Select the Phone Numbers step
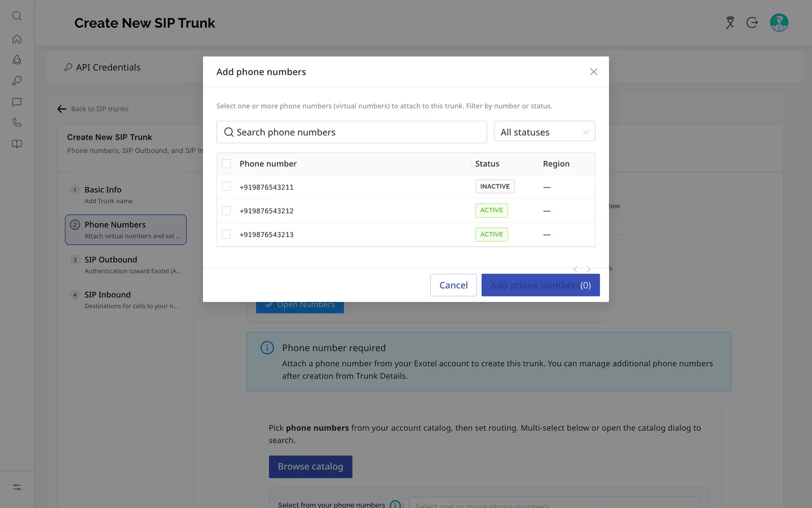Viewport: 812px width, 508px height. pos(126,230)
